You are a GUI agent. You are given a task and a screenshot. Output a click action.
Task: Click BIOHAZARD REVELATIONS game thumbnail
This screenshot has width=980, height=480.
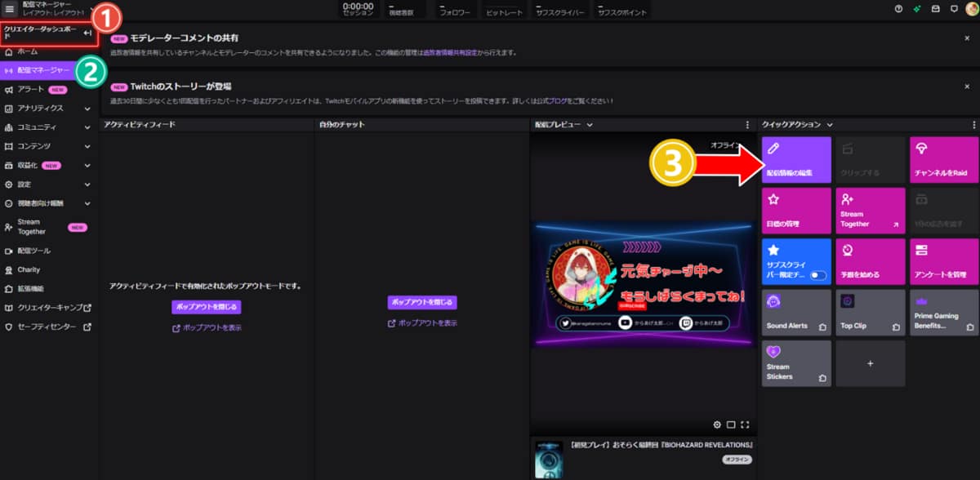pyautogui.click(x=549, y=460)
